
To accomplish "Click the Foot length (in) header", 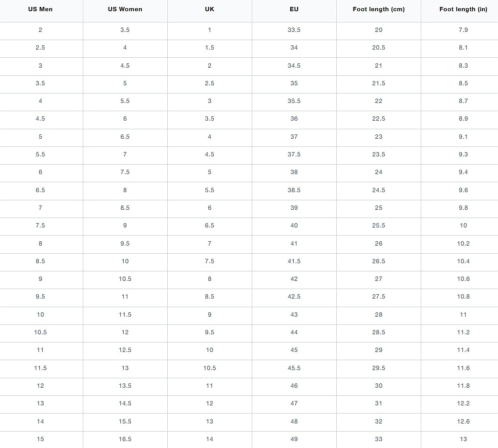I will pyautogui.click(x=463, y=9).
